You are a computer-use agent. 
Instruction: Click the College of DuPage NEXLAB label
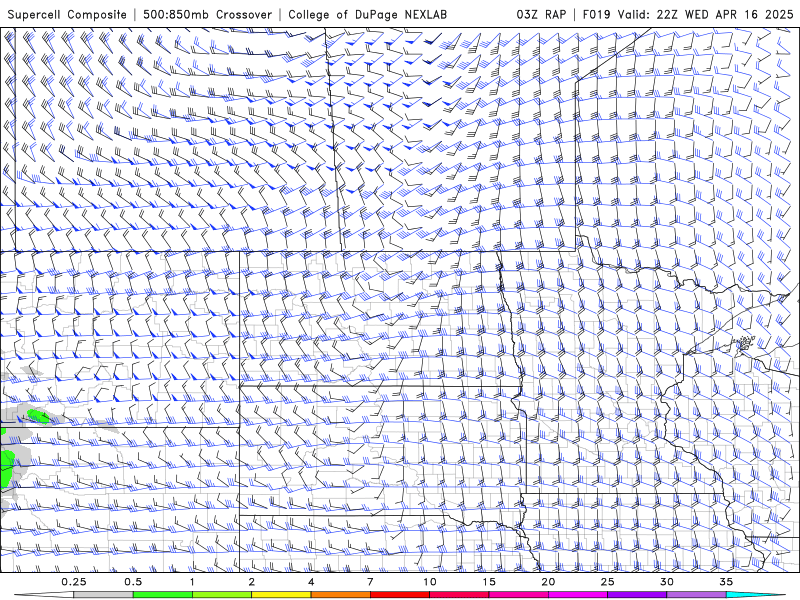pos(367,14)
